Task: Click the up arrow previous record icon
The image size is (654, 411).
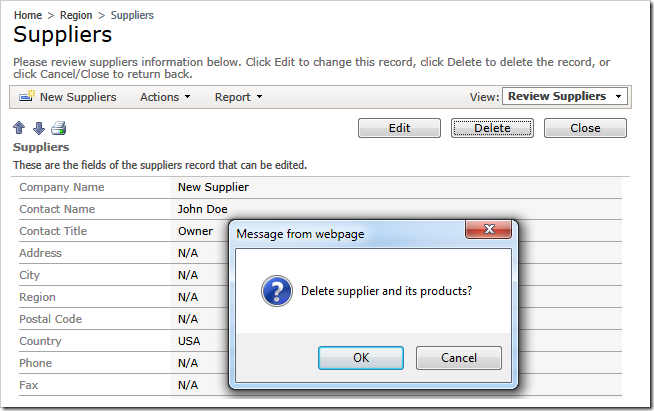Action: pyautogui.click(x=19, y=128)
